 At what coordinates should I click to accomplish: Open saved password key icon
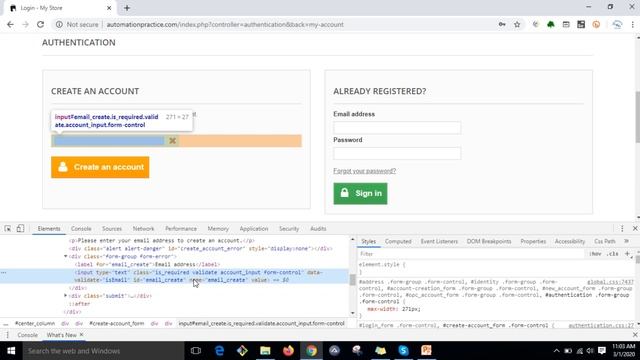[502, 24]
